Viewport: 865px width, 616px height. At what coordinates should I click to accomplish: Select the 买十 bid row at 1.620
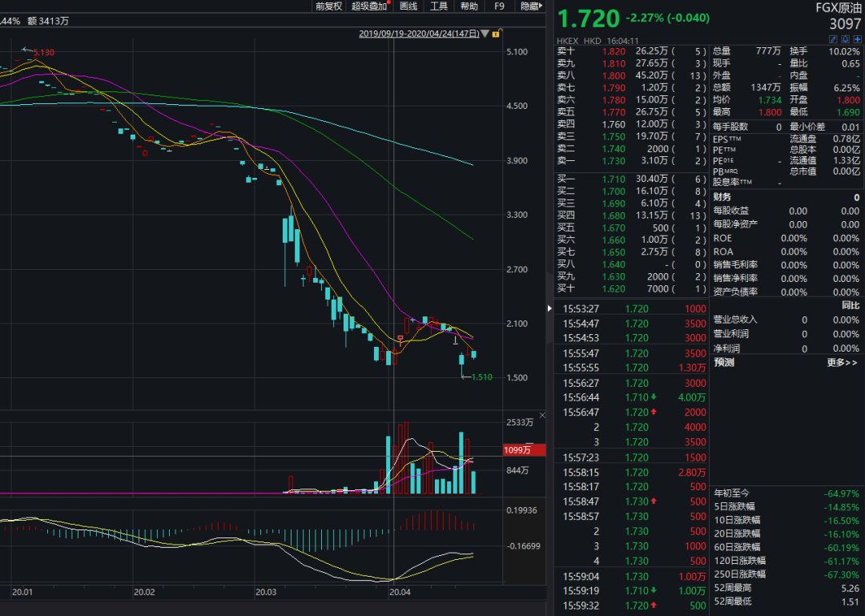[x=631, y=288]
